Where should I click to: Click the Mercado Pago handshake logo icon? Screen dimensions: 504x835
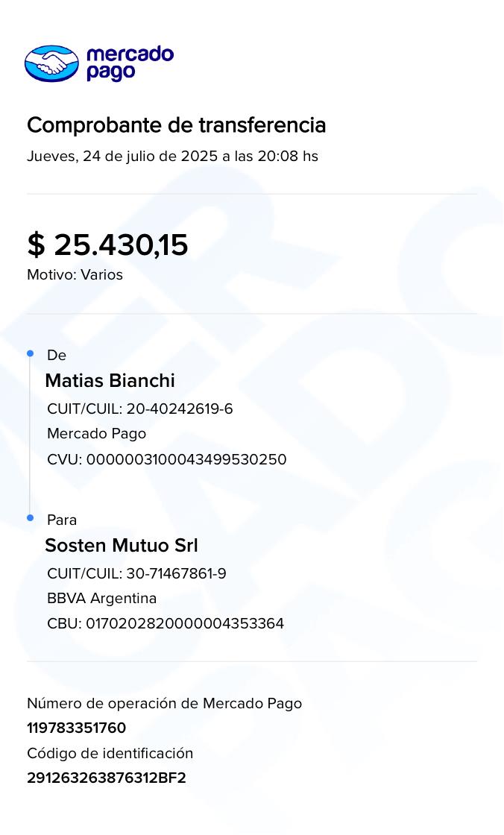[51, 63]
